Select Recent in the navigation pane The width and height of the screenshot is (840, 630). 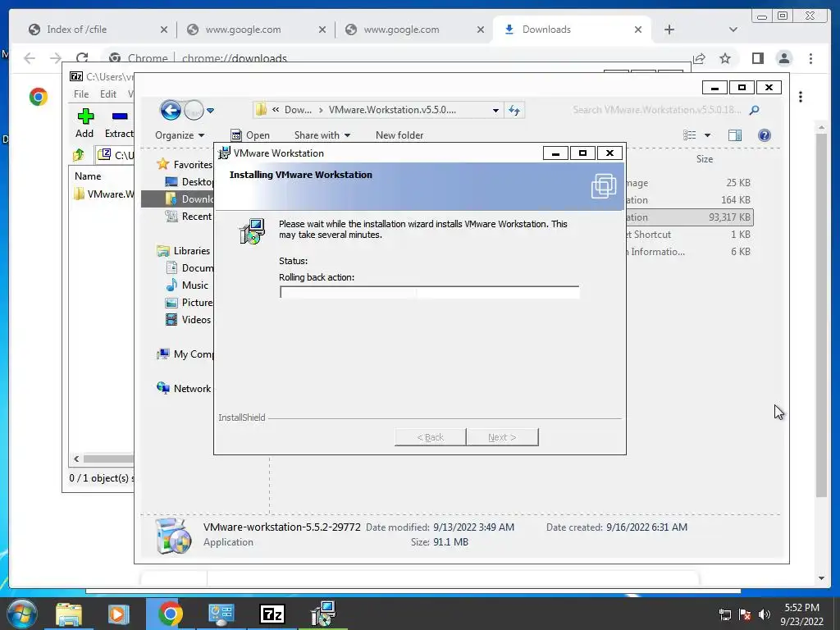pos(189,217)
